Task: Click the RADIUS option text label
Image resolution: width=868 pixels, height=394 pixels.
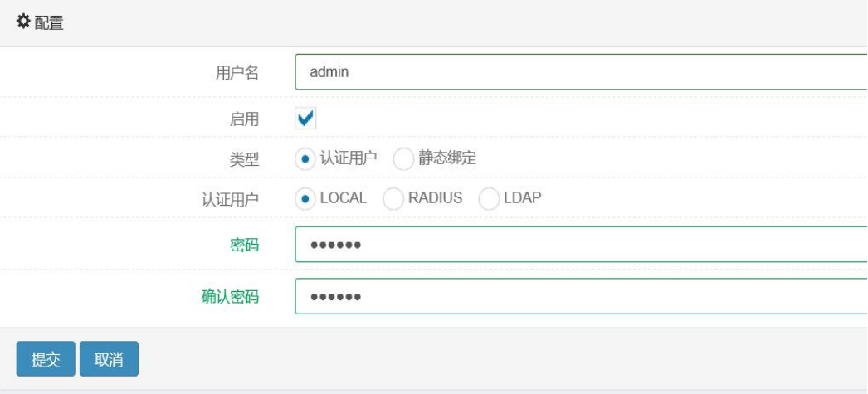Action: point(435,198)
